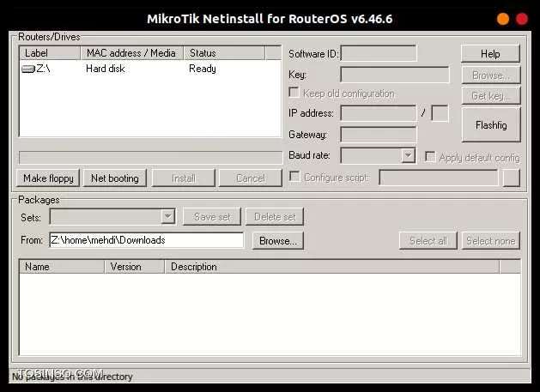The image size is (540, 392).
Task: Click the Gateway input field
Action: (378, 135)
